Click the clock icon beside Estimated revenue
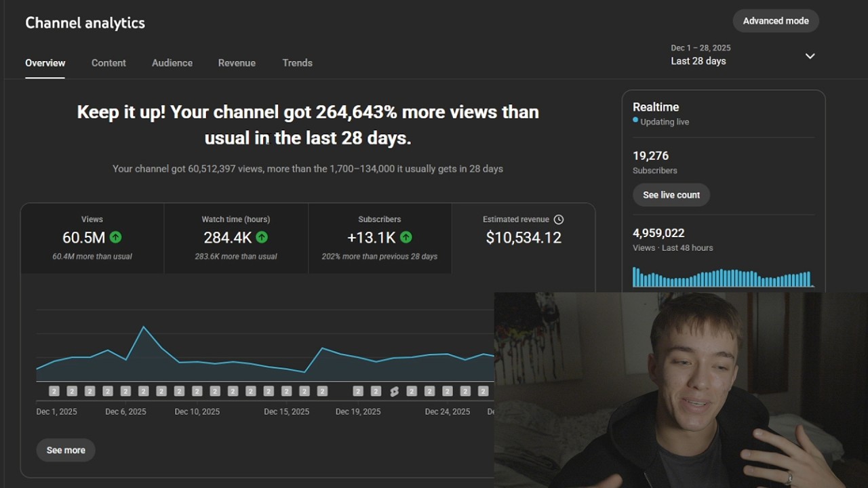 [559, 220]
